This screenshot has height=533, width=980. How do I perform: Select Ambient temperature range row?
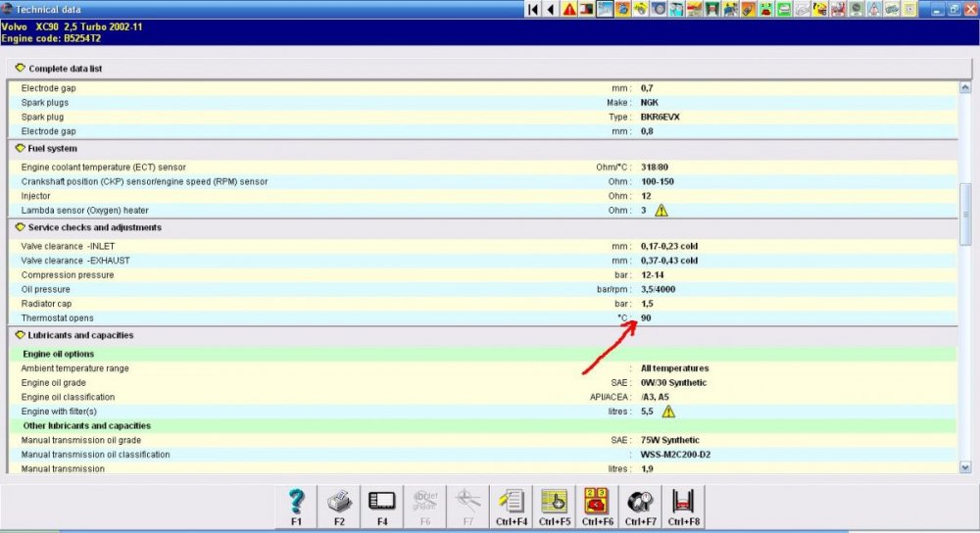pyautogui.click(x=482, y=368)
